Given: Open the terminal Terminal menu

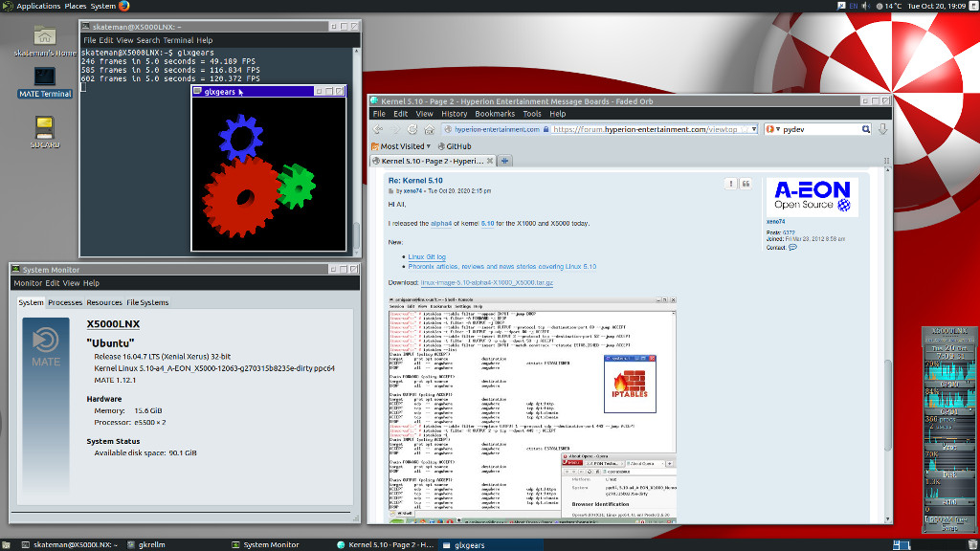Looking at the screenshot, I should tap(178, 40).
